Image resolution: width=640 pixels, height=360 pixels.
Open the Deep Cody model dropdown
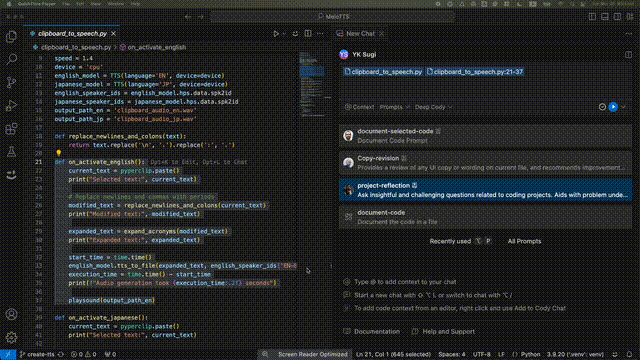(433, 107)
